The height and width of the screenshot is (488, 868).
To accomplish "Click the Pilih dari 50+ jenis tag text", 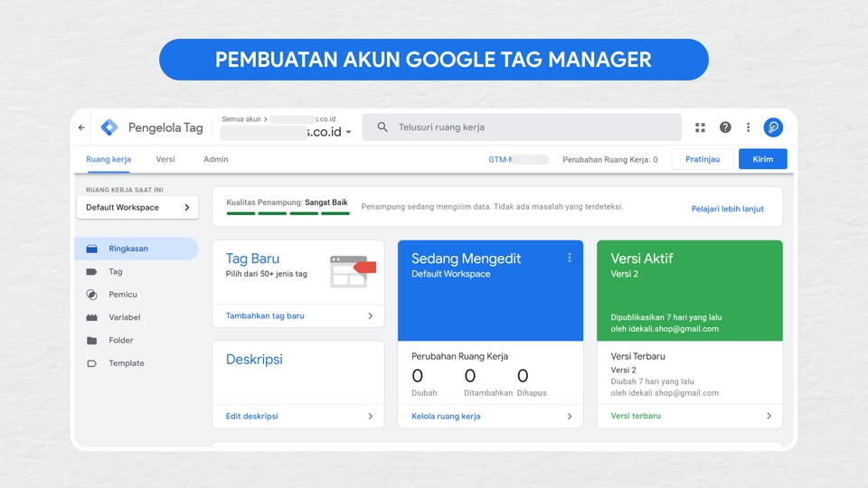I will (266, 274).
